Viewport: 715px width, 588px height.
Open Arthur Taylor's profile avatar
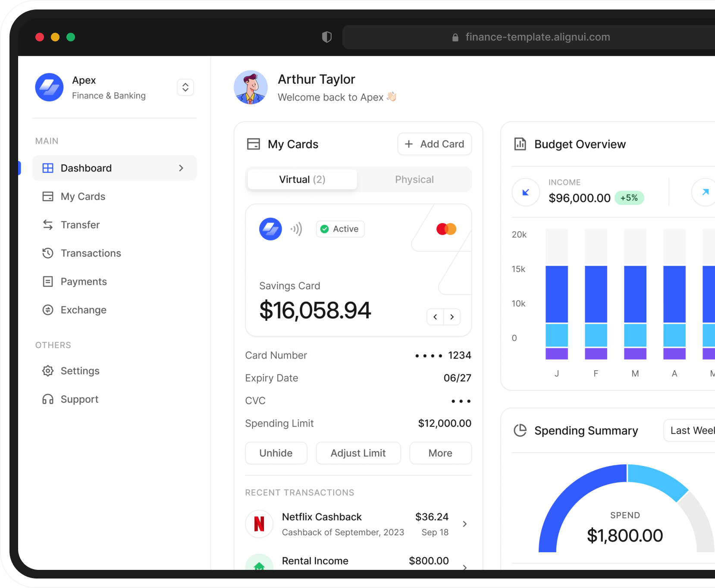(251, 88)
